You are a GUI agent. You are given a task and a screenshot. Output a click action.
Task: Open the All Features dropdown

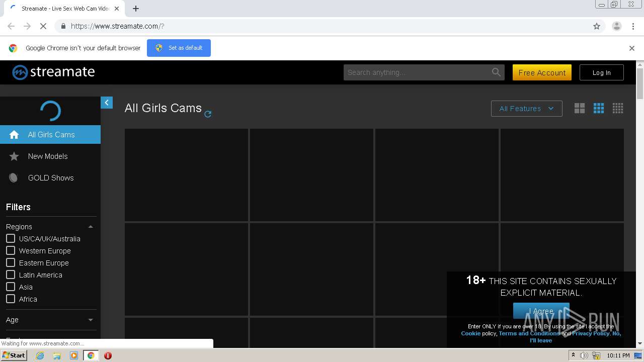point(526,109)
